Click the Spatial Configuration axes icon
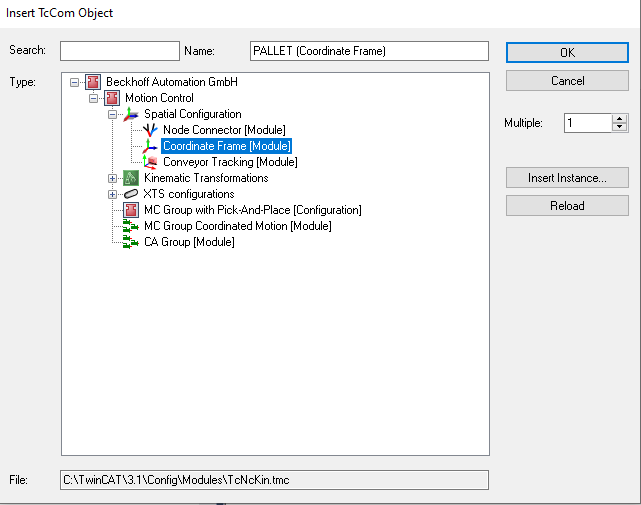Screen dimensions: 641x505 click(131, 114)
